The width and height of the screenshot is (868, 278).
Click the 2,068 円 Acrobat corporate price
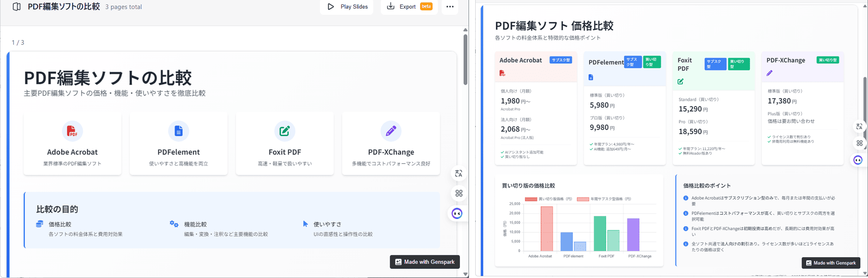515,129
